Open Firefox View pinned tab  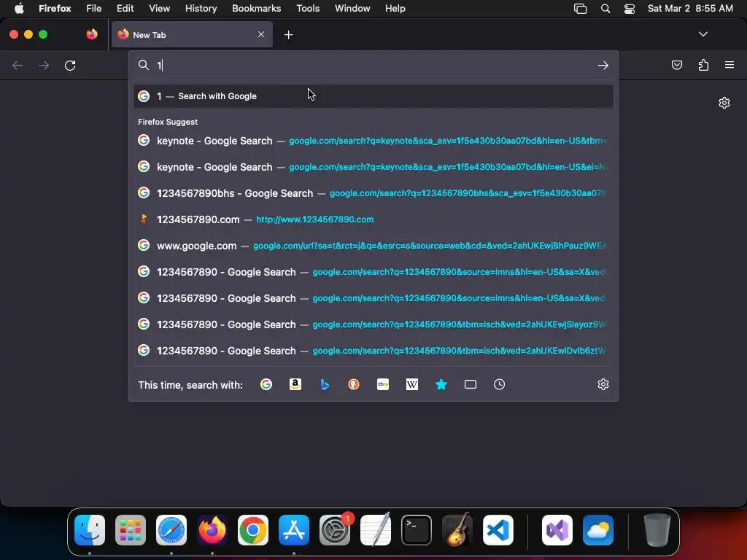[x=92, y=34]
